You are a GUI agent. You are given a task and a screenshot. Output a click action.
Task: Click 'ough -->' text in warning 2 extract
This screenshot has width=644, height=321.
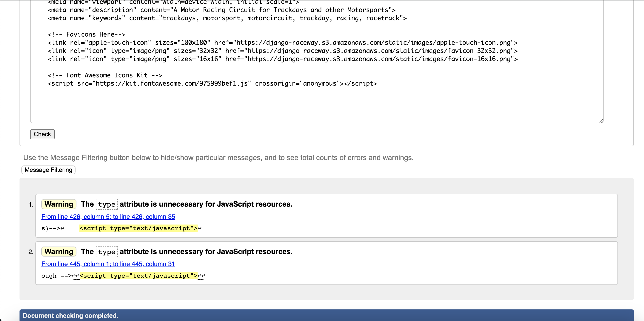tap(56, 276)
